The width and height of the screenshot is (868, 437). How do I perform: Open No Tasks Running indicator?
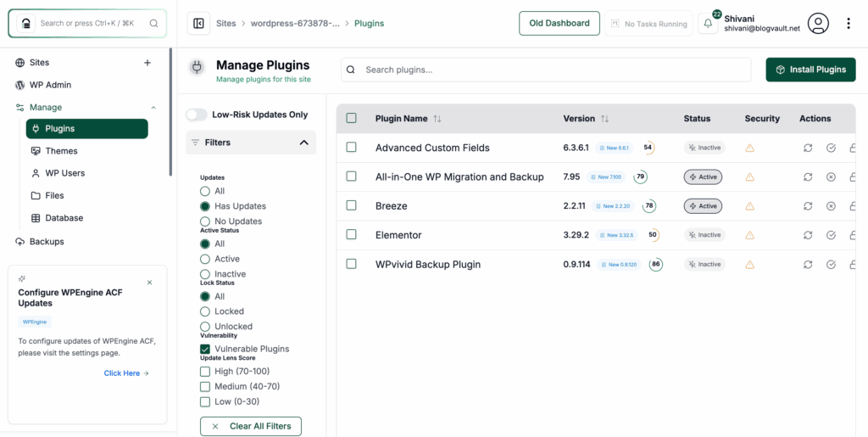[648, 24]
